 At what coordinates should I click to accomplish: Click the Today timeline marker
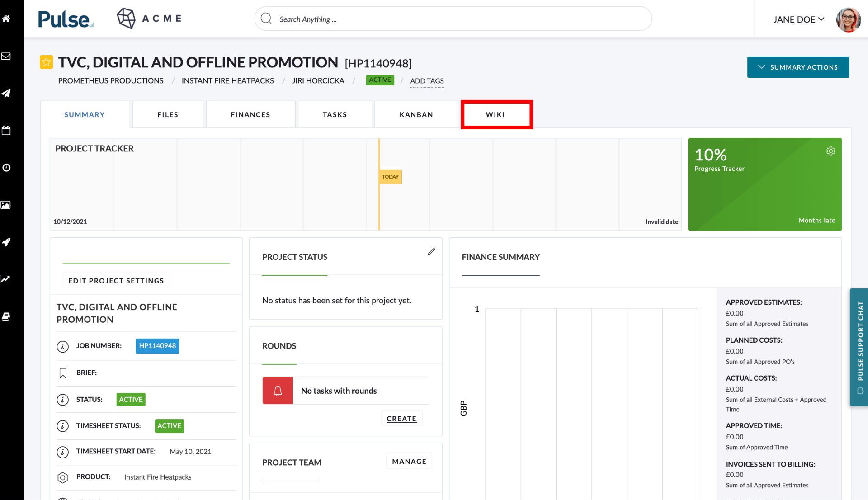tap(390, 177)
